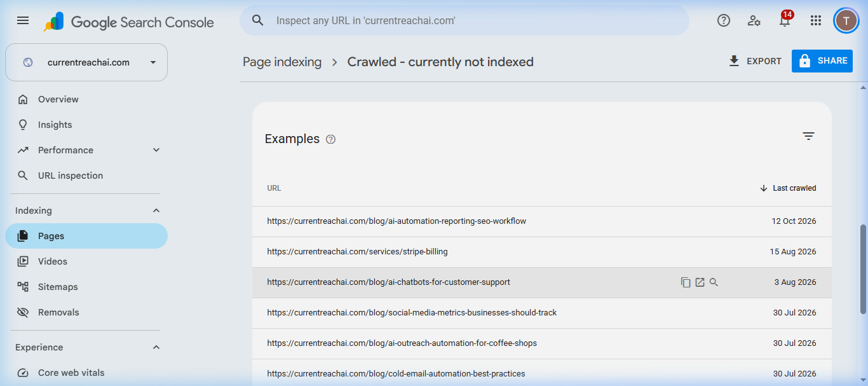
Task: Click the Overview home icon
Action: 23,99
